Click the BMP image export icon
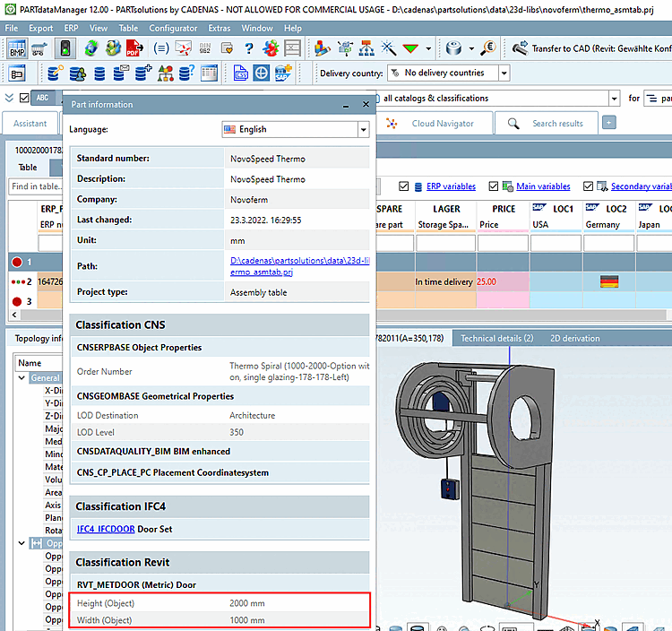Screen dimensions: 672x631 point(17,48)
